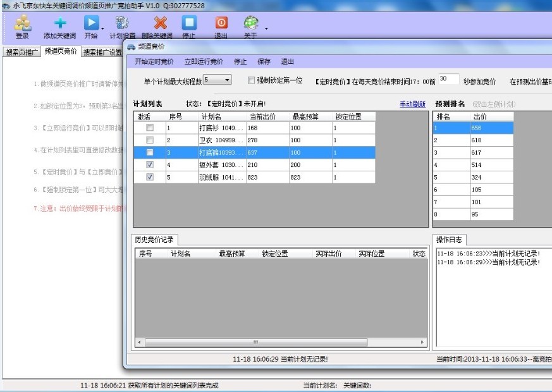This screenshot has height=392, width=552.
Task: Select predicted rank bid 95
Action: (x=492, y=214)
